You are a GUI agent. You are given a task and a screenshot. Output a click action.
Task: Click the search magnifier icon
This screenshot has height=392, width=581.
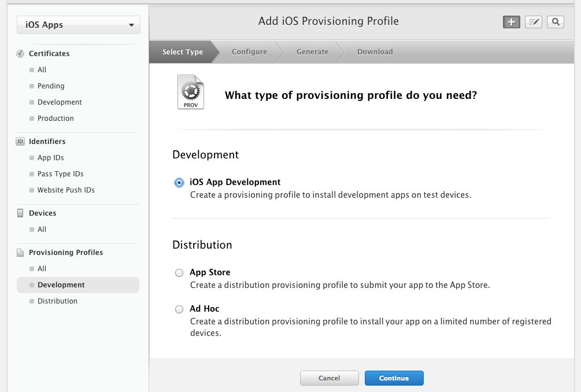pos(555,22)
